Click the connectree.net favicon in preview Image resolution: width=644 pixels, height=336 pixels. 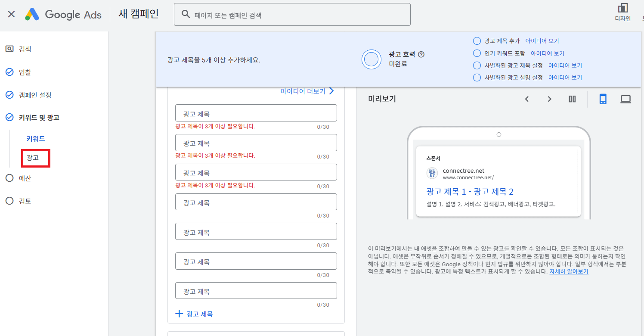tap(432, 173)
